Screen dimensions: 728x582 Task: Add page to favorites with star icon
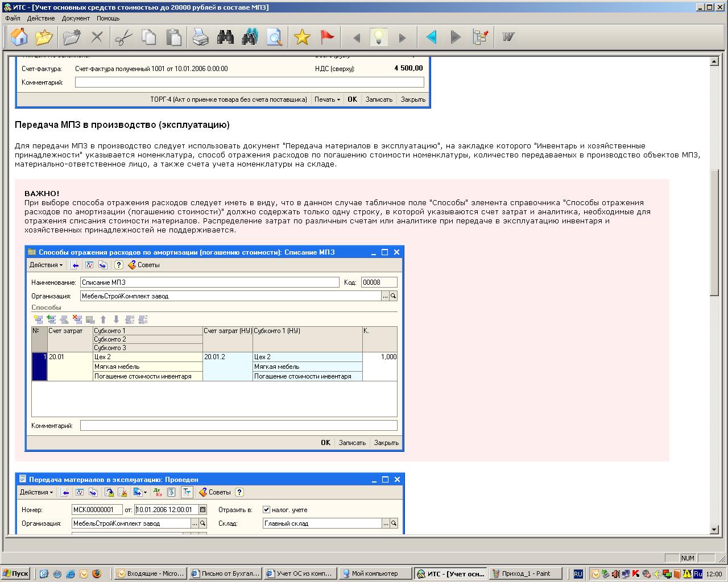pyautogui.click(x=302, y=38)
